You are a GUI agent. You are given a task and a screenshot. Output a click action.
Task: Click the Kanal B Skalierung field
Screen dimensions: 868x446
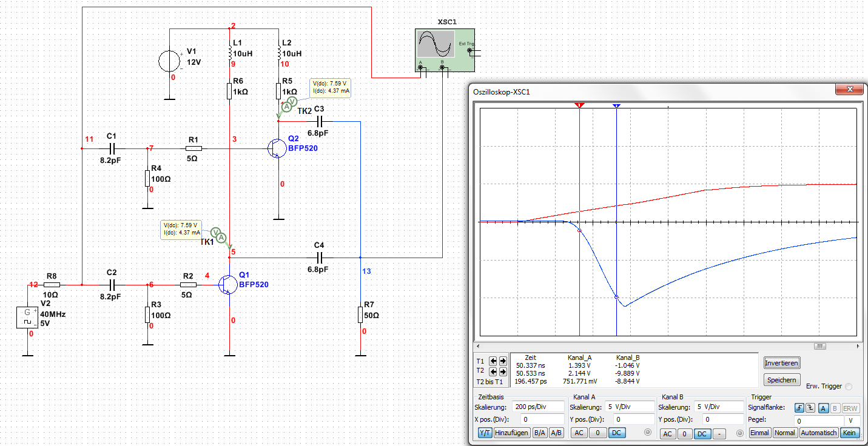pyautogui.click(x=720, y=407)
